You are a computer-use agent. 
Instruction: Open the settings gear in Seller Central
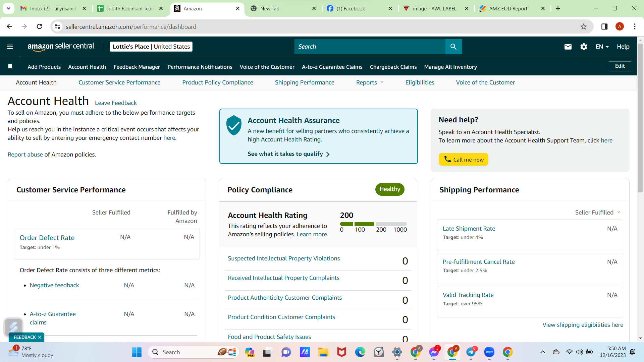click(584, 47)
